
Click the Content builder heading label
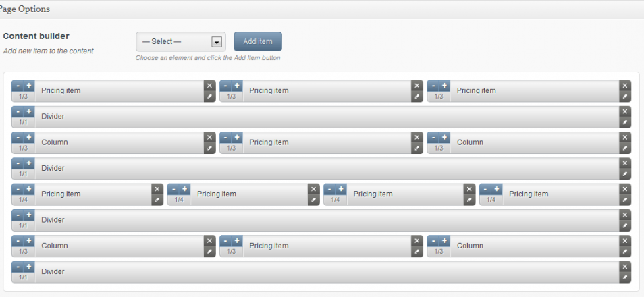point(36,36)
